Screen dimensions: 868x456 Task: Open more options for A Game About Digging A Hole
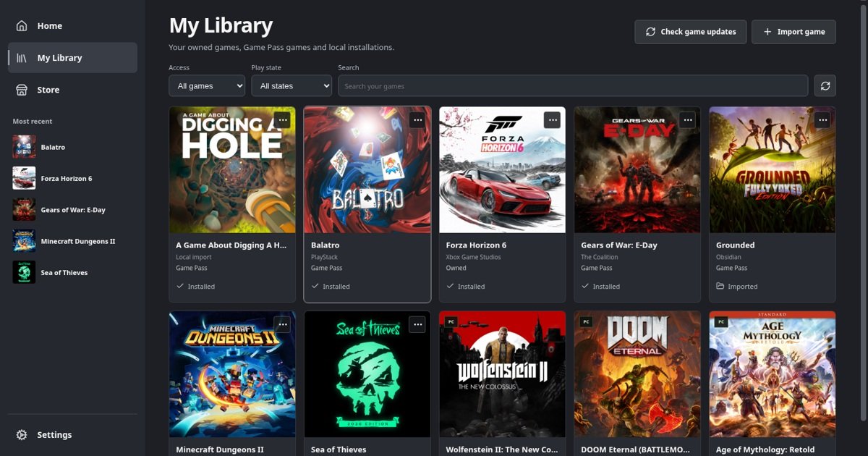tap(282, 120)
